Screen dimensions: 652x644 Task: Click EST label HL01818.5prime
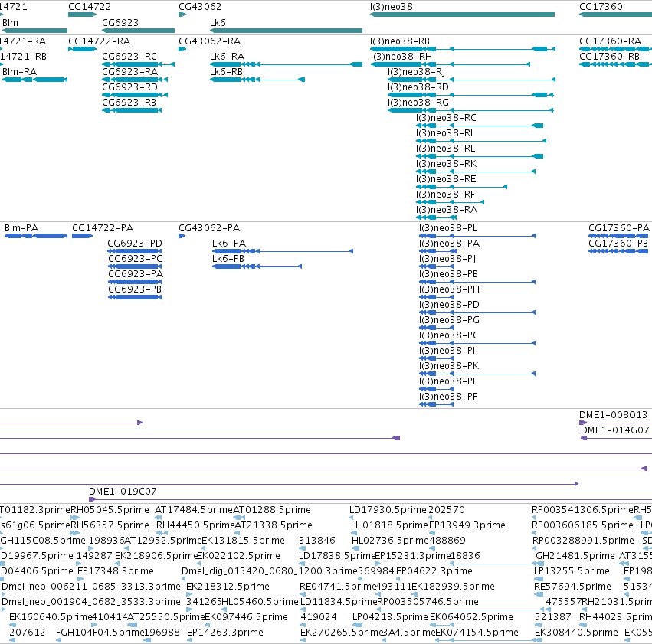(x=390, y=525)
